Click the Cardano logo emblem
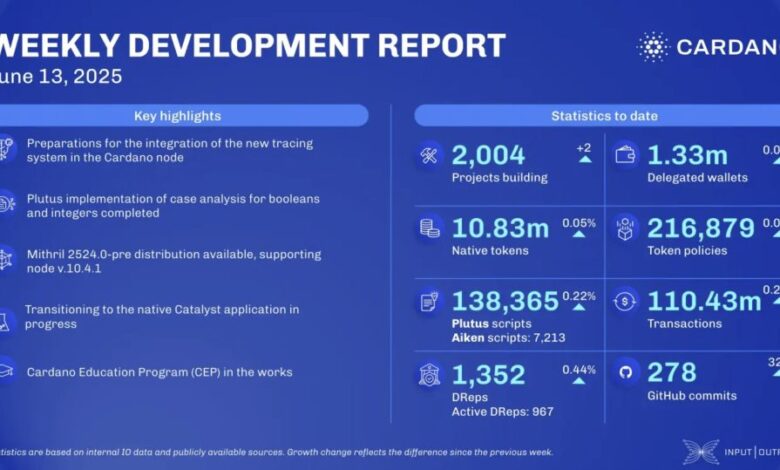Screen dimensions: 780x470 [653, 47]
